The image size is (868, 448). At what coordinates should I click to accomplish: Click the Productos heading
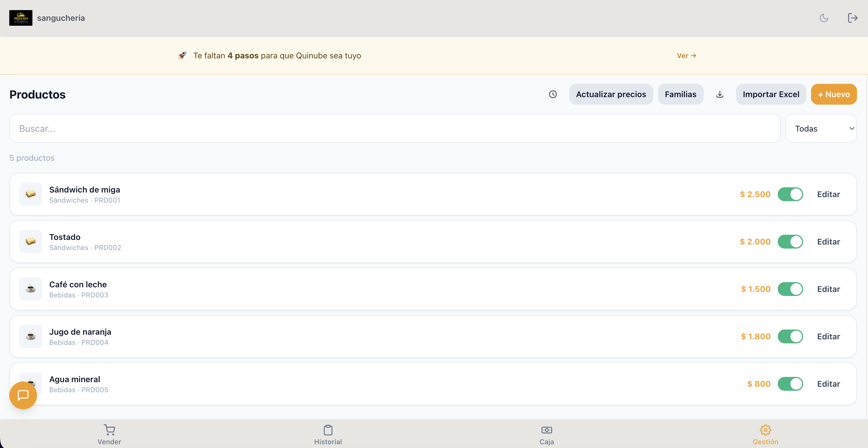pyautogui.click(x=37, y=95)
